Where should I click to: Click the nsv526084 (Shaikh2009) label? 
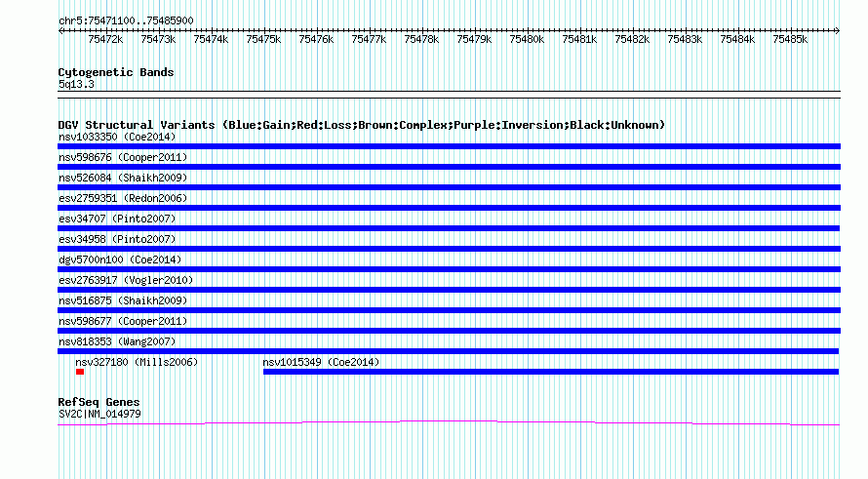pyautogui.click(x=123, y=178)
